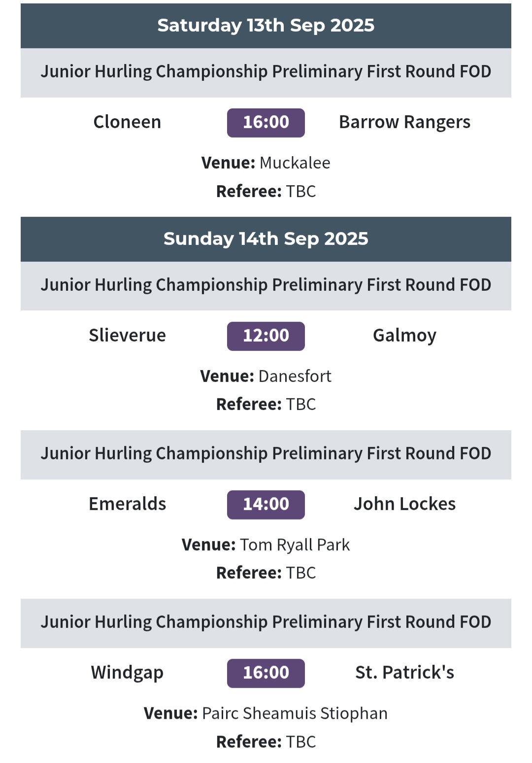The image size is (532, 763).
Task: Tap the 16:00 Cloneen match time badge
Action: coord(266,123)
